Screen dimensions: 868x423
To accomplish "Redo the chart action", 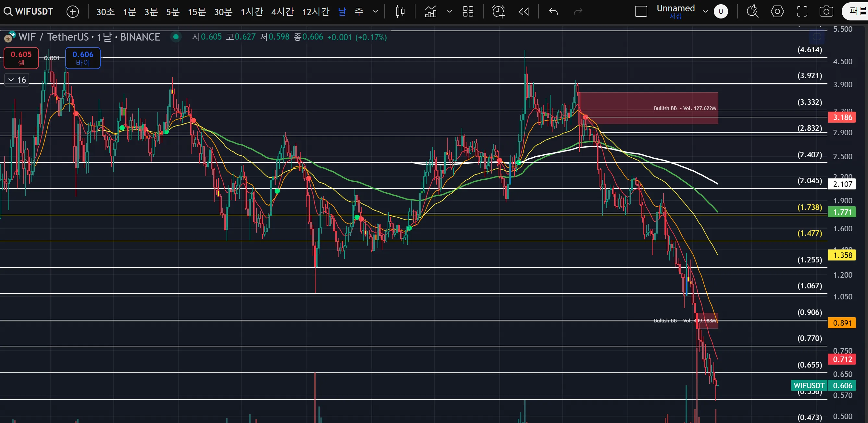I will pos(578,12).
